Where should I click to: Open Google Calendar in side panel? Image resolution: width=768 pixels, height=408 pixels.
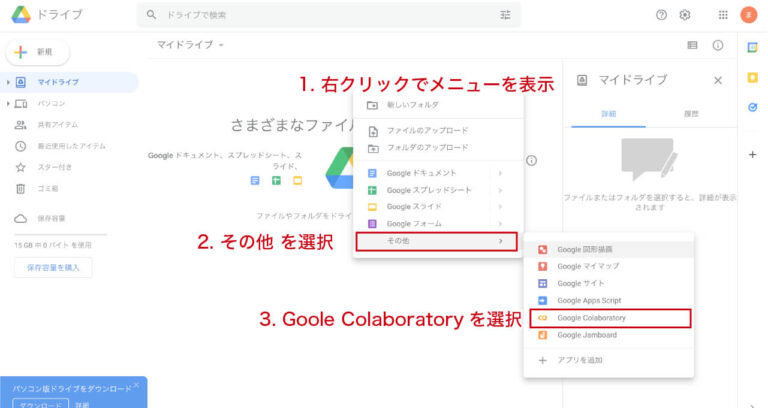click(x=752, y=47)
